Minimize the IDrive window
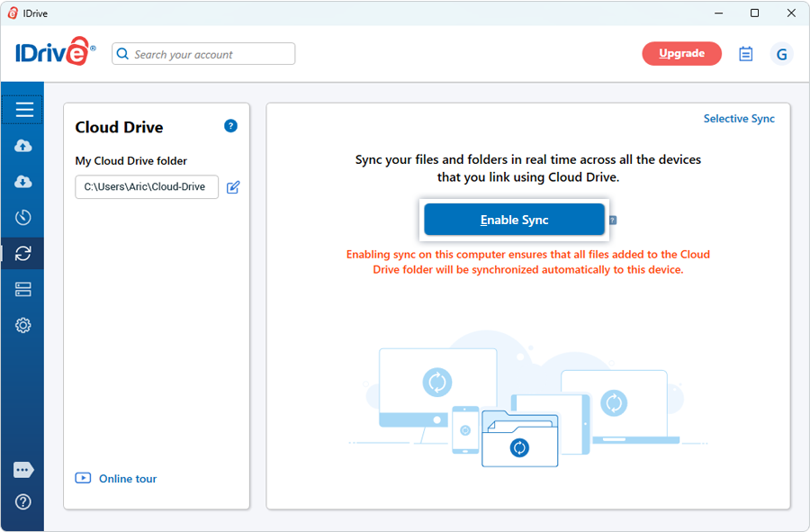The height and width of the screenshot is (532, 810). tap(718, 13)
